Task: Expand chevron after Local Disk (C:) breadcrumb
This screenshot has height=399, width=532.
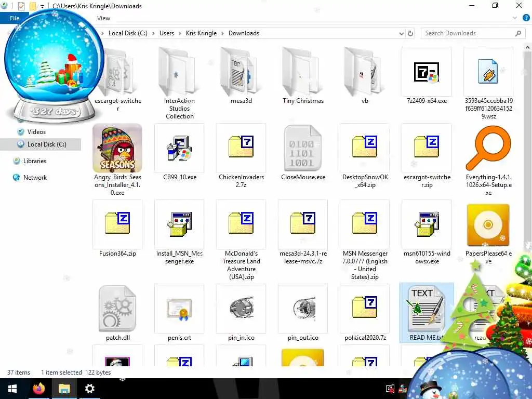Action: 153,34
